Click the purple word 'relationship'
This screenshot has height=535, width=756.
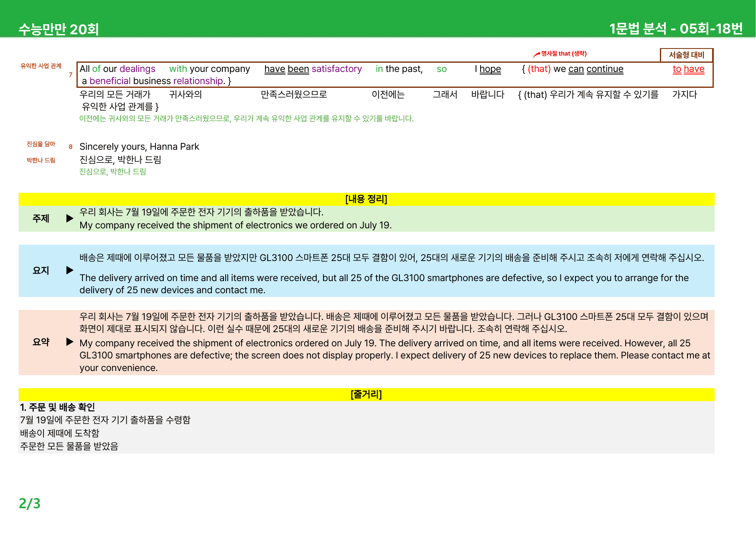point(198,81)
